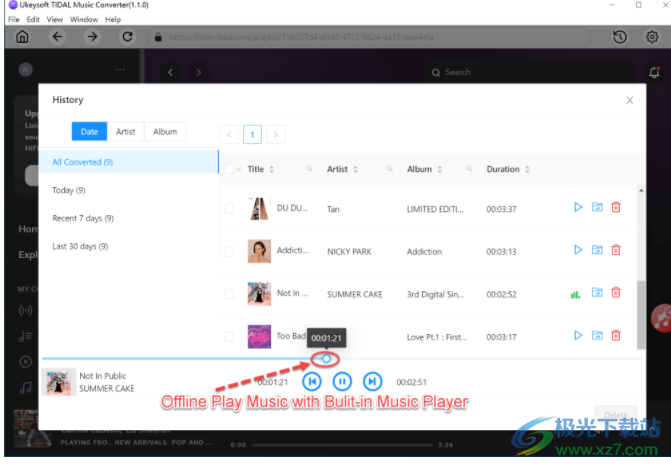Switch to the Artist tab
This screenshot has height=466, width=671.
click(x=125, y=131)
